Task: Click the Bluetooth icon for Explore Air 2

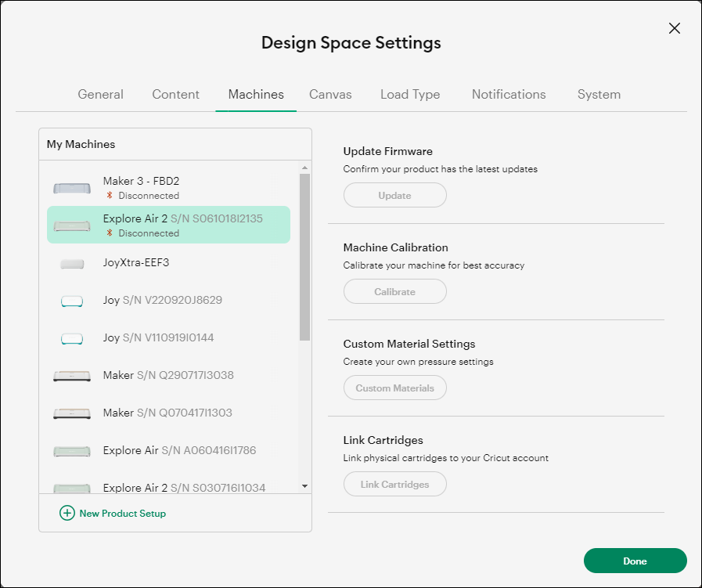Action: click(x=109, y=233)
